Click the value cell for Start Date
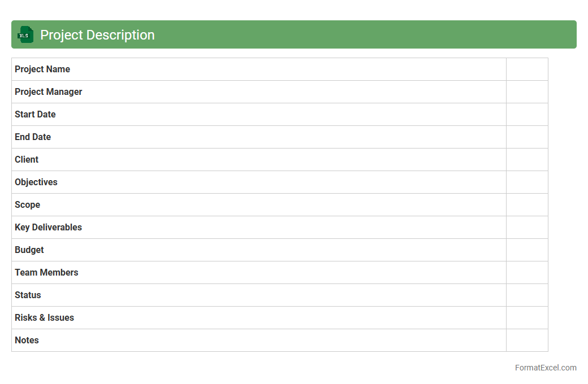The image size is (588, 384). [527, 115]
